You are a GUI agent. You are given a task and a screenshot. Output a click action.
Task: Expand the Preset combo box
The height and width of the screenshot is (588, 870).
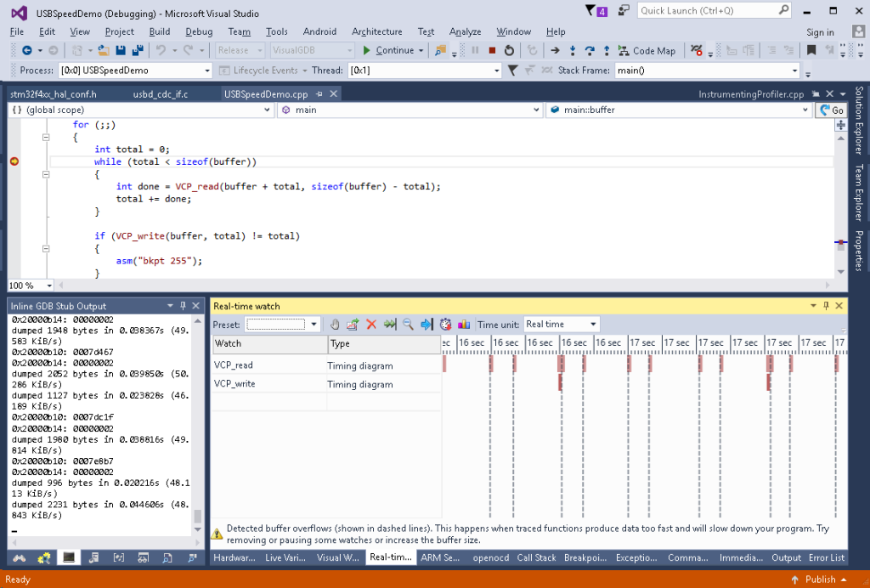314,324
